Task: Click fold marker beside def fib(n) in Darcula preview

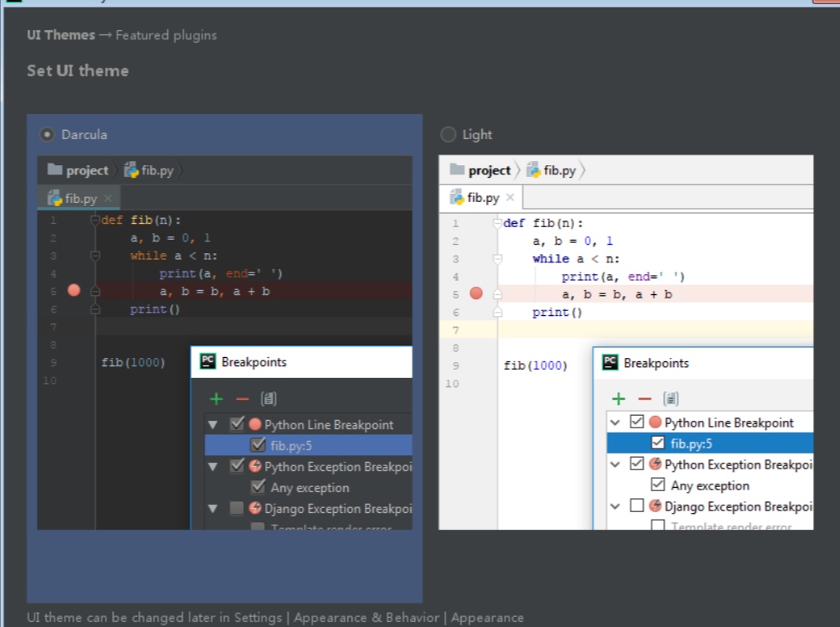Action: [96, 220]
